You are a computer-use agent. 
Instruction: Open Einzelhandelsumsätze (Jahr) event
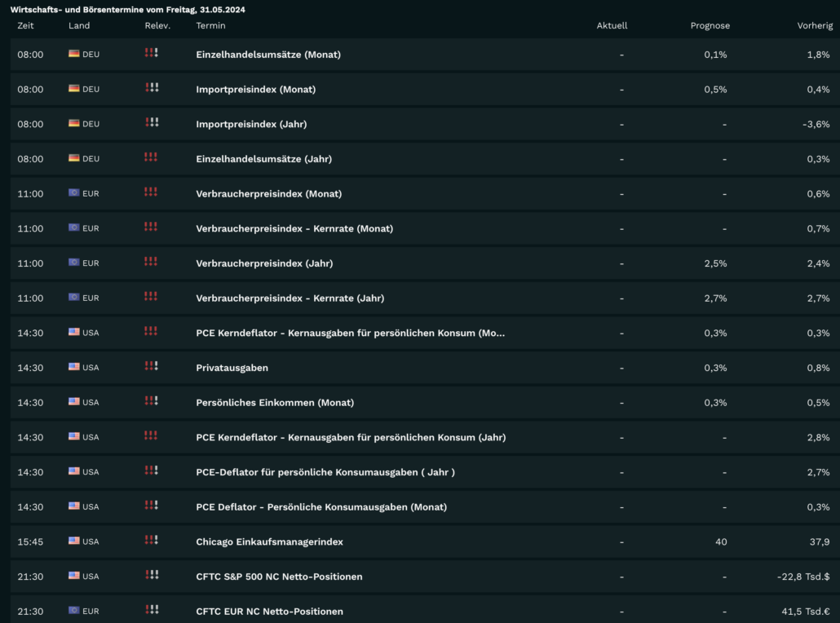point(263,159)
